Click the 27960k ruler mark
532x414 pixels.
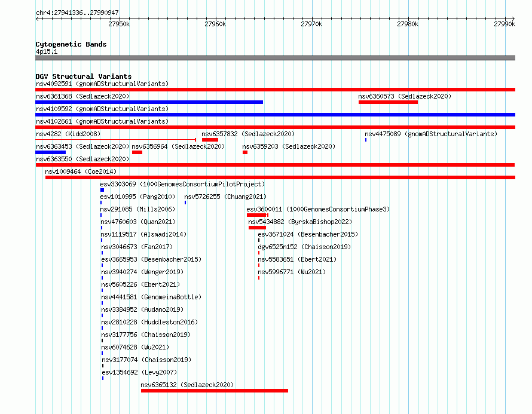pos(215,24)
